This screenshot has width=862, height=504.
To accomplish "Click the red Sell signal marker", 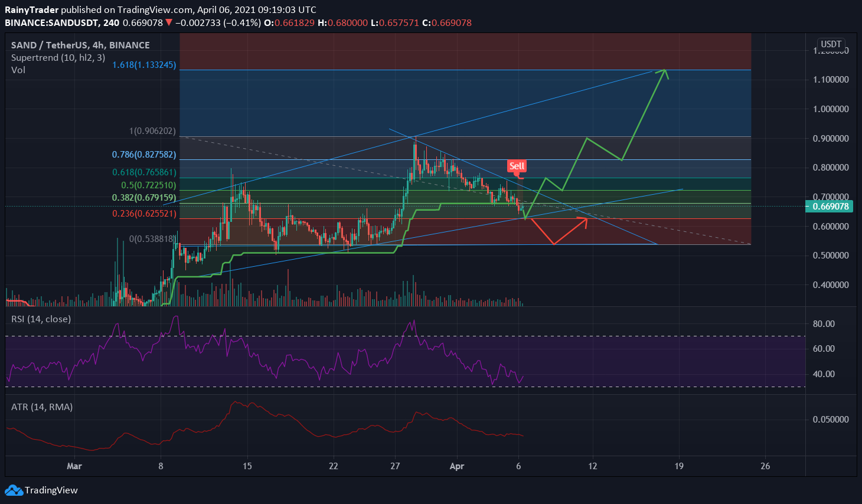I will coord(517,166).
